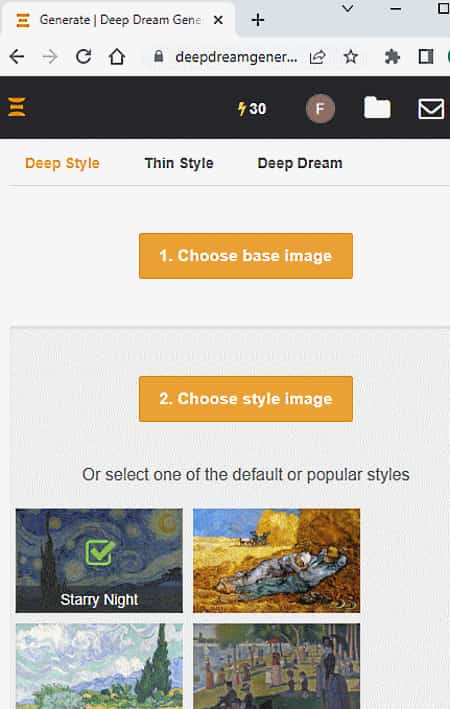Select the sleeping harvesters painting style thumbnail
This screenshot has height=709, width=450.
coord(276,561)
